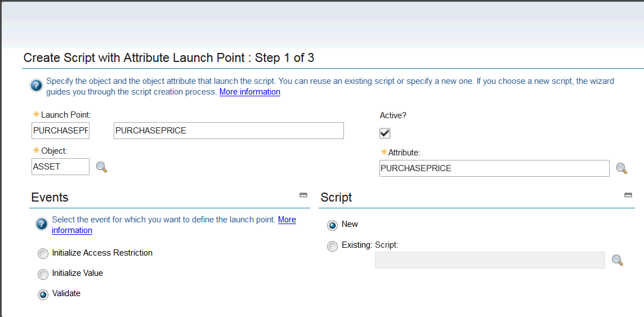Image resolution: width=644 pixels, height=317 pixels.
Task: Click the Launch Point description field
Action: [x=228, y=131]
